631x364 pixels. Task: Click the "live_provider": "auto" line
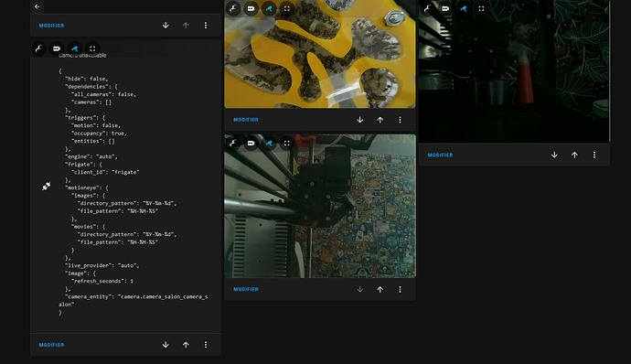tap(102, 265)
